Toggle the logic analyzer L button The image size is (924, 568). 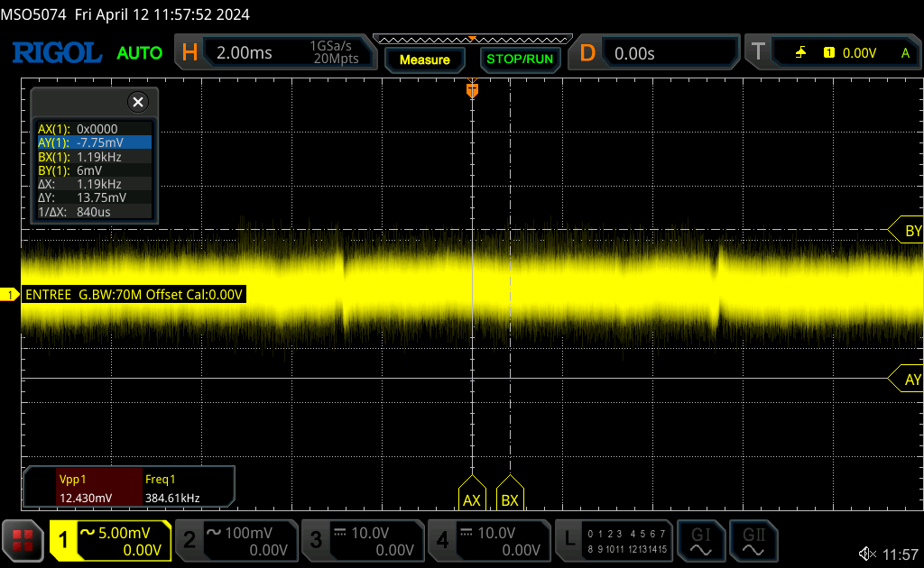[x=569, y=540]
